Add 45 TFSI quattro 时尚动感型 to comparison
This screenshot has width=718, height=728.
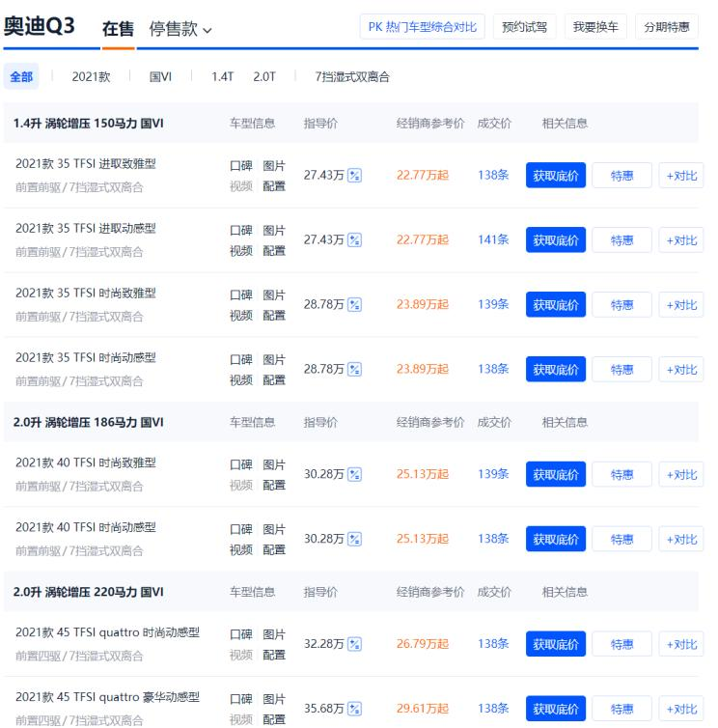coord(681,644)
